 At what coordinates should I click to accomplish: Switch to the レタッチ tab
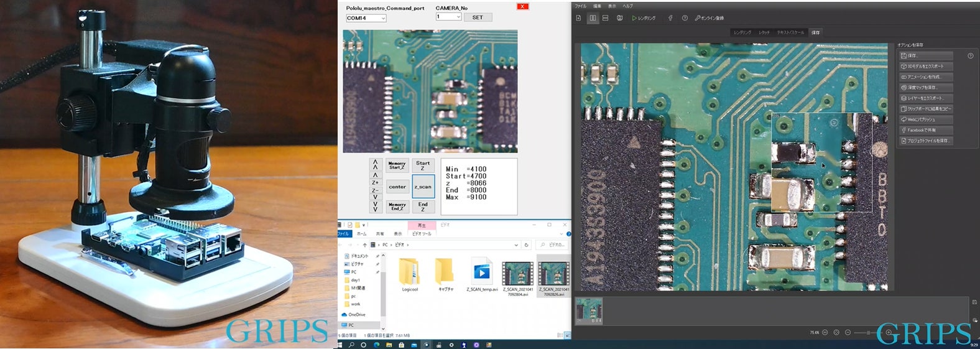coord(764,32)
